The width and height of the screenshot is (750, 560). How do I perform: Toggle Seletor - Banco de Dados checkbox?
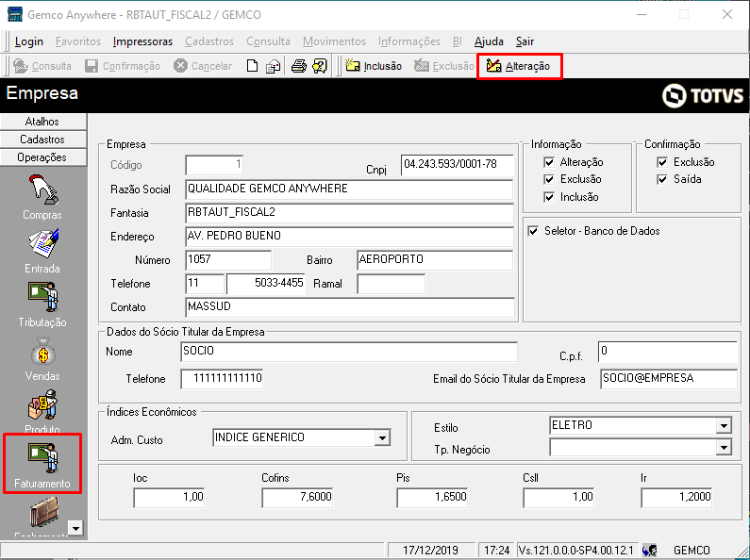click(x=533, y=231)
